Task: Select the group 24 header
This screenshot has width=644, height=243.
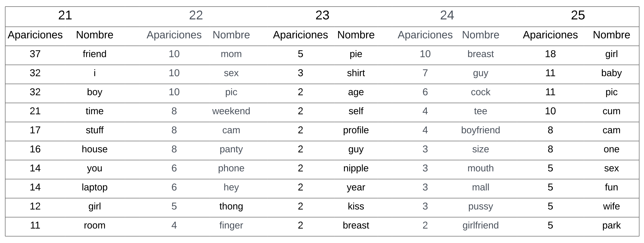Action: [x=447, y=15]
